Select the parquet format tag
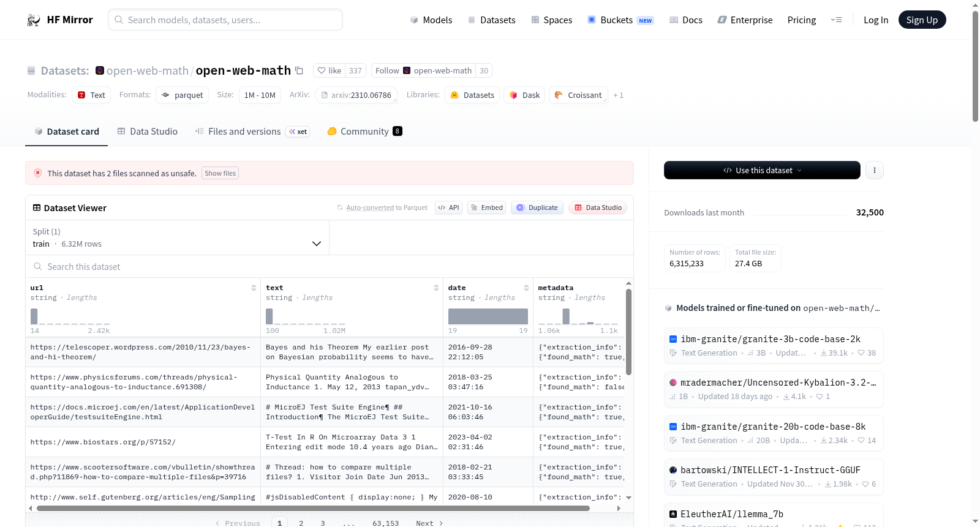980x527 pixels. [x=182, y=95]
